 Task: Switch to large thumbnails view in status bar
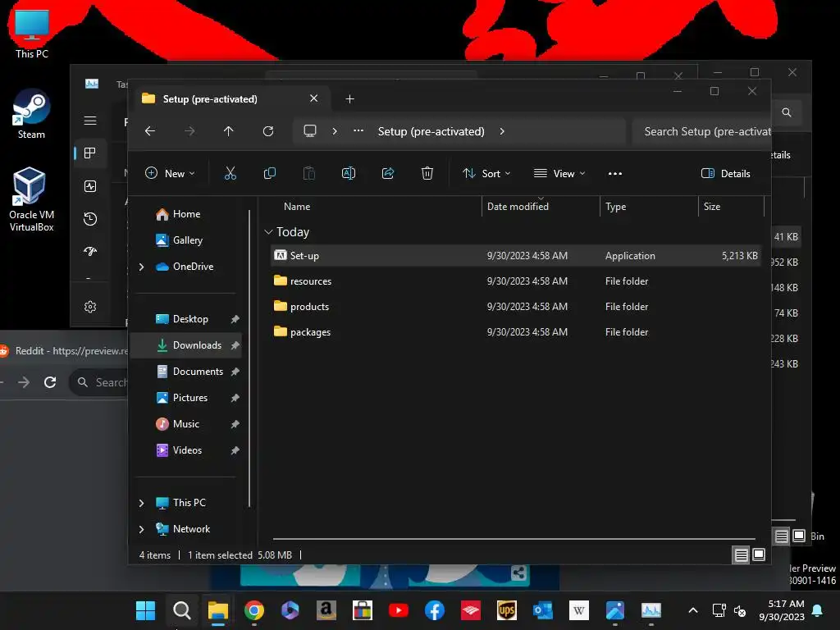pos(759,555)
